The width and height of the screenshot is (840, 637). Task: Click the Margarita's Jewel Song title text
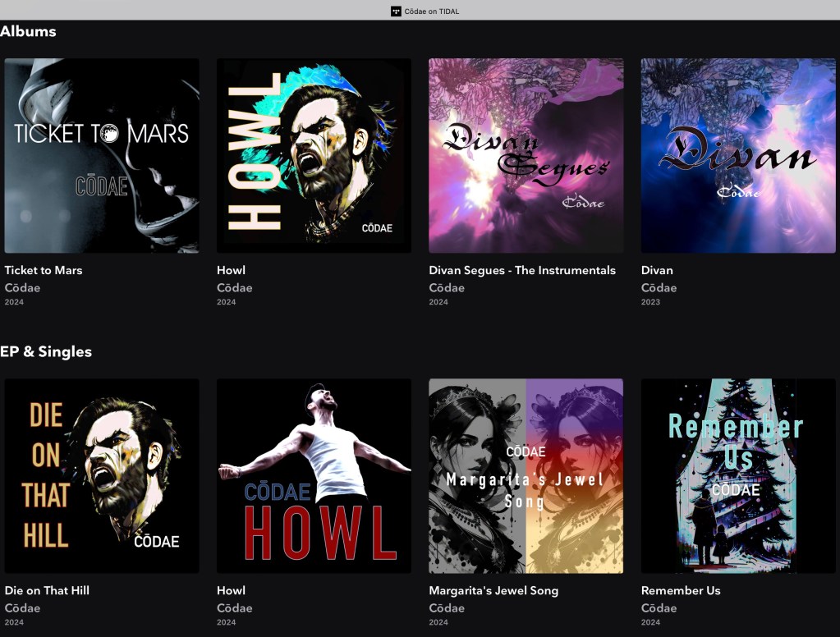(x=493, y=590)
